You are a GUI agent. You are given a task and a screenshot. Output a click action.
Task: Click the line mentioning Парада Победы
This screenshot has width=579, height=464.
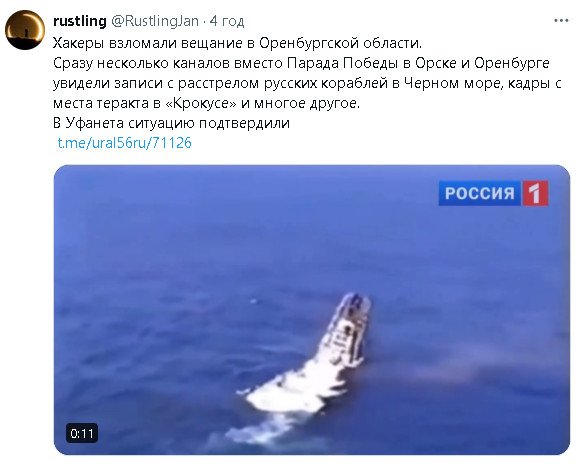tap(301, 63)
